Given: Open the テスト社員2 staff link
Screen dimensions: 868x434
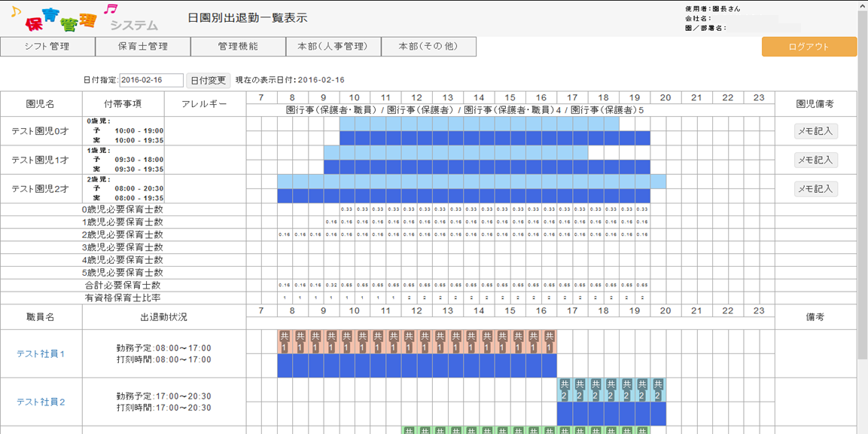Looking at the screenshot, I should pyautogui.click(x=41, y=402).
